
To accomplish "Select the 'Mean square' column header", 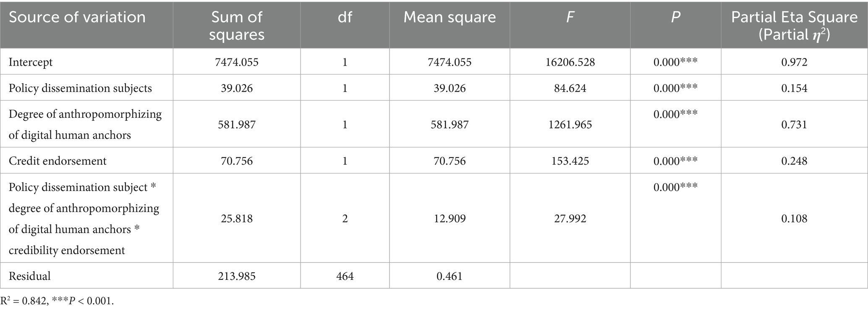I will pyautogui.click(x=450, y=17).
